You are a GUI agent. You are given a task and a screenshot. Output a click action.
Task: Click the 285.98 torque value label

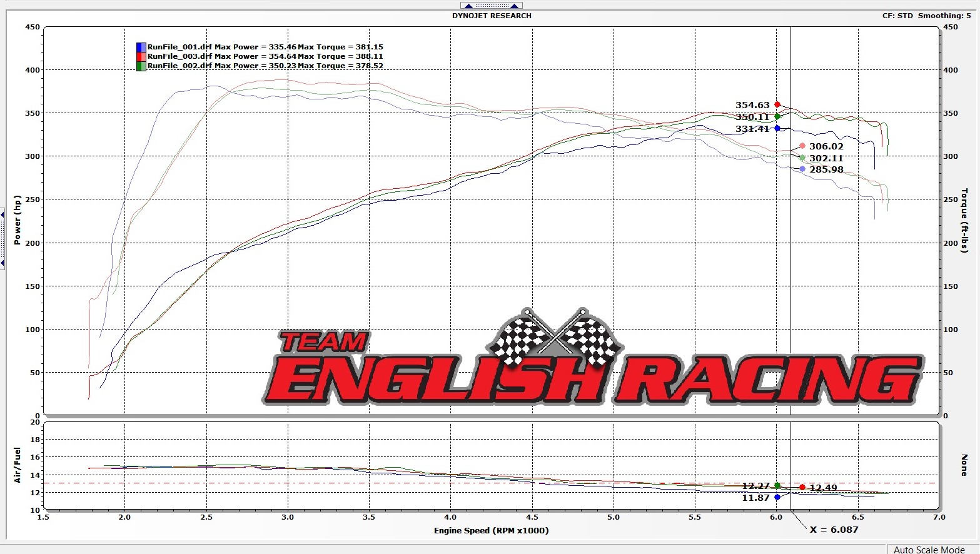(826, 169)
